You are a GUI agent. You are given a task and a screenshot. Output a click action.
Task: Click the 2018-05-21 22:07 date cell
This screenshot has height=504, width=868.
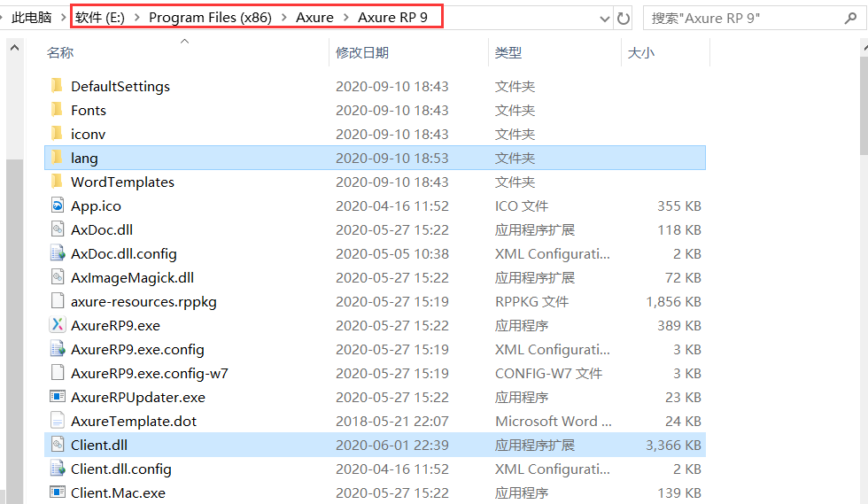[391, 422]
